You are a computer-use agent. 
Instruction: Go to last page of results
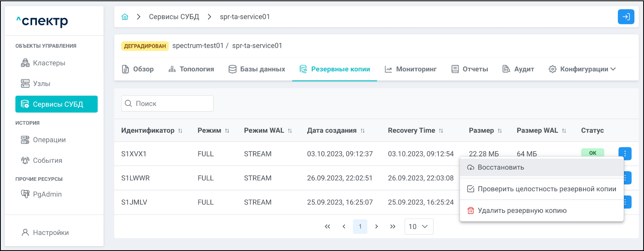[x=393, y=227]
